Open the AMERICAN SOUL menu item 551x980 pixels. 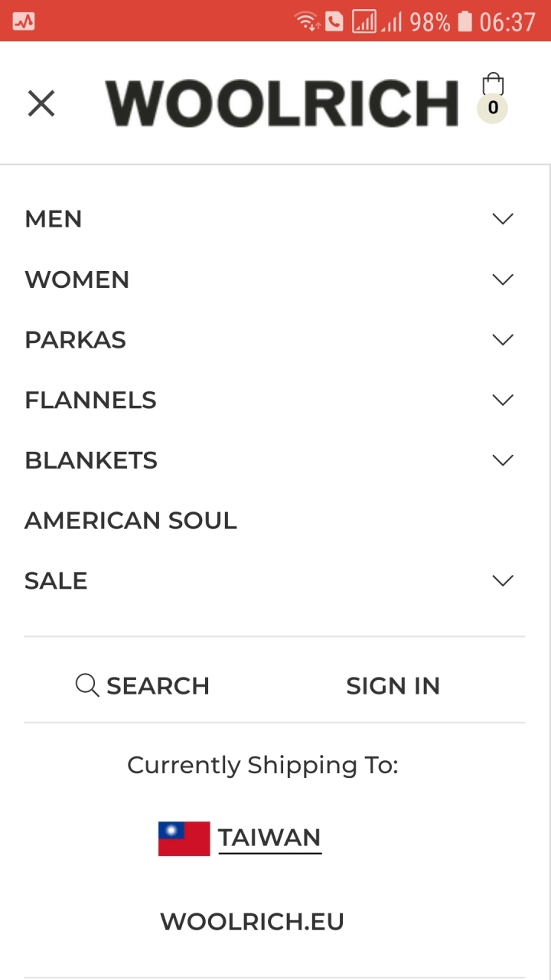pyautogui.click(x=131, y=521)
